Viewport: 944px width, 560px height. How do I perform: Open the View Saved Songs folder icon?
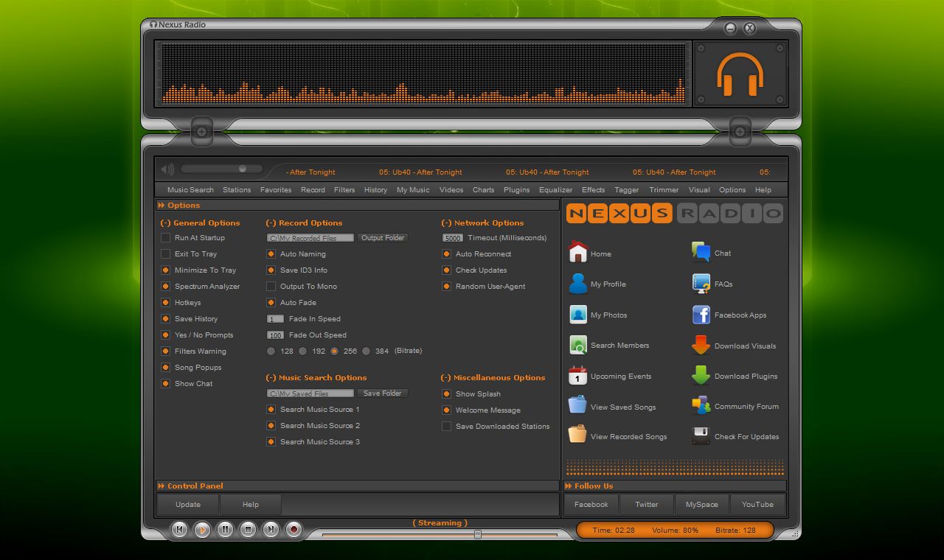point(577,406)
